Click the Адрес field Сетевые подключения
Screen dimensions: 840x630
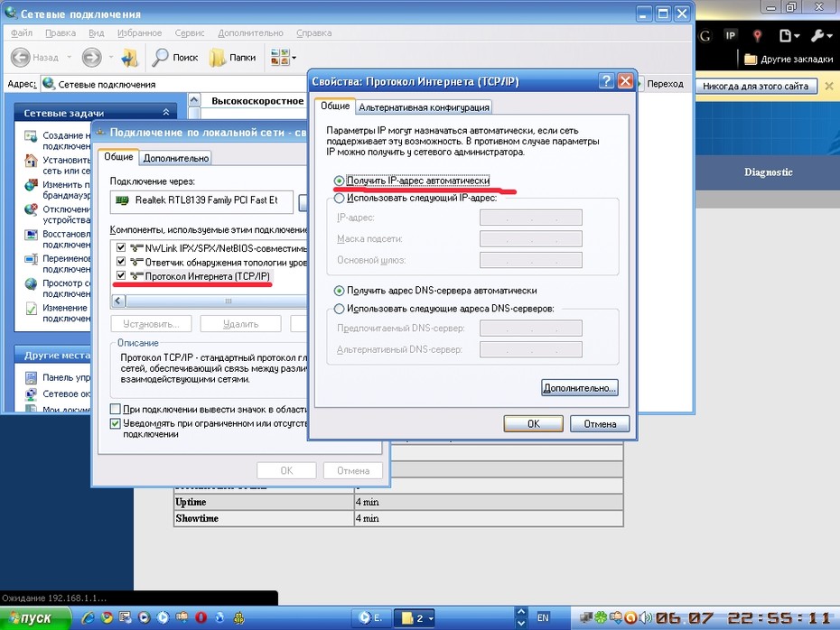click(x=174, y=84)
